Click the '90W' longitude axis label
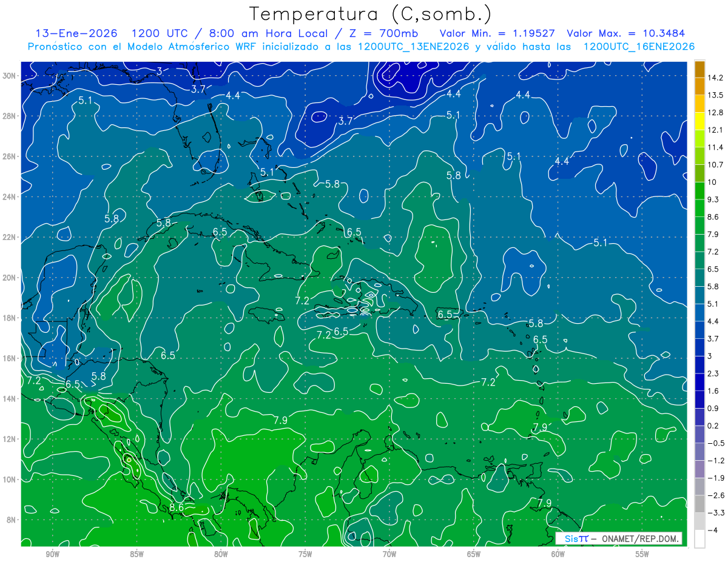The image size is (728, 562). (52, 554)
